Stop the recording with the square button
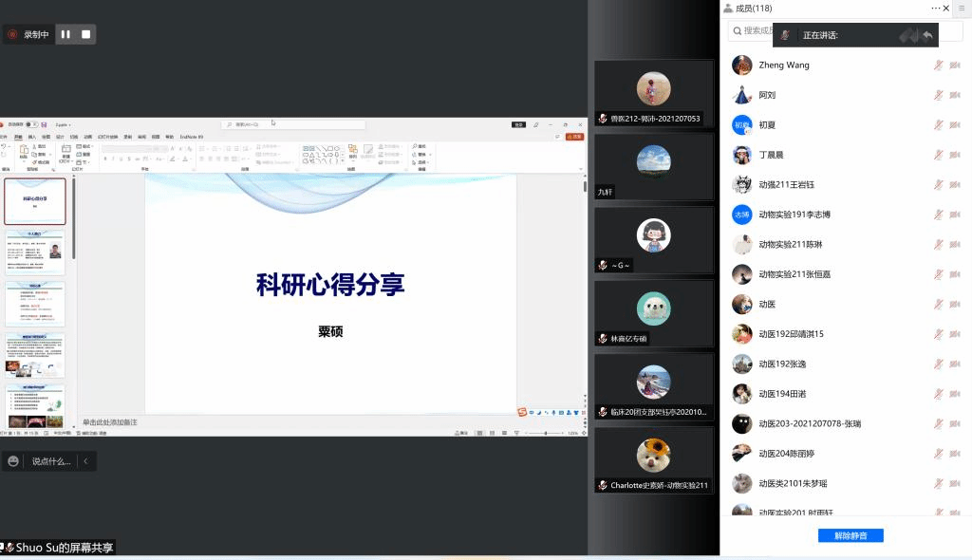The width and height of the screenshot is (972, 560). click(x=86, y=34)
